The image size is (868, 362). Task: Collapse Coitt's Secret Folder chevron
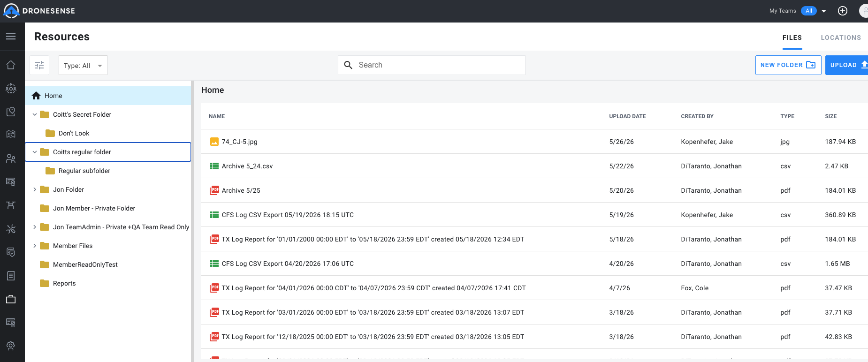click(x=35, y=114)
